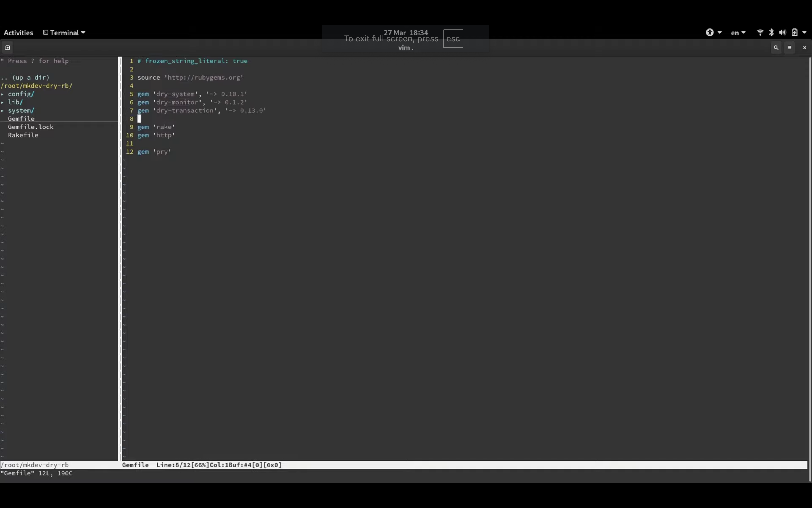812x508 pixels.
Task: Click the version string '~> 0.10.1'
Action: click(226, 94)
